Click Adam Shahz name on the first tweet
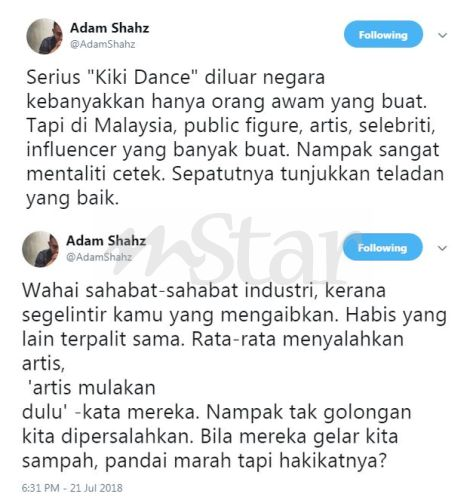 point(109,28)
